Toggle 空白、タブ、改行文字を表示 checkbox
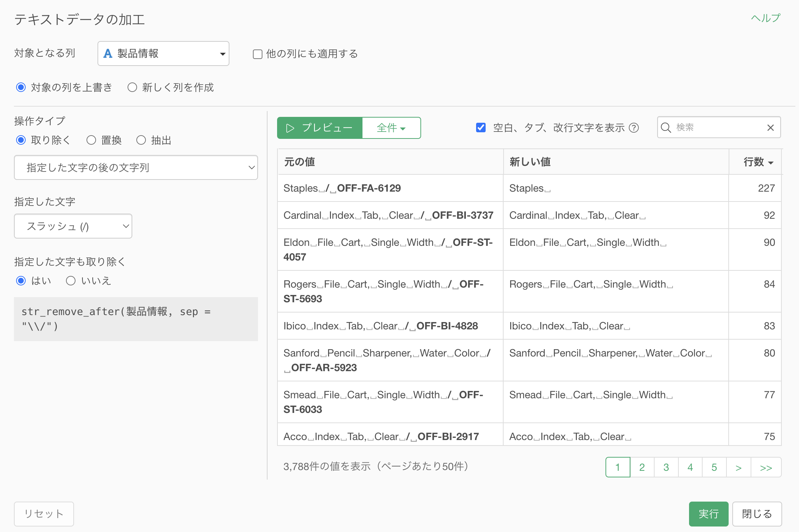Screen dimensions: 799x532 pyautogui.click(x=481, y=128)
